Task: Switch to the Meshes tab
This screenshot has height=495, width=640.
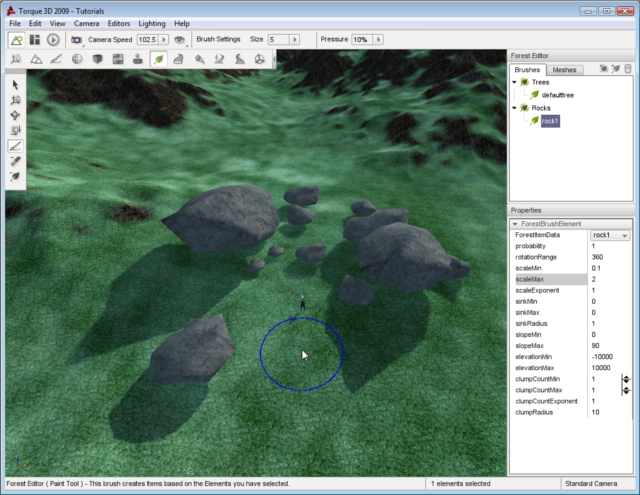Action: tap(564, 70)
